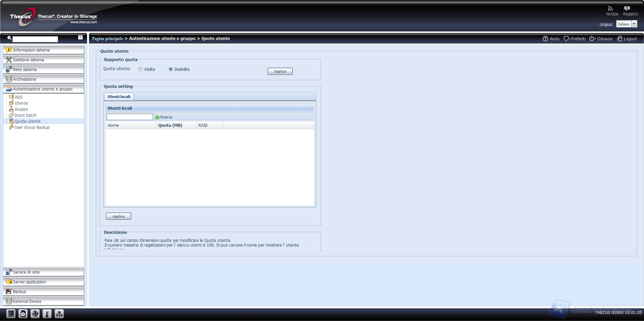Open the network topology status icon
The height and width of the screenshot is (321, 644).
[x=59, y=314]
